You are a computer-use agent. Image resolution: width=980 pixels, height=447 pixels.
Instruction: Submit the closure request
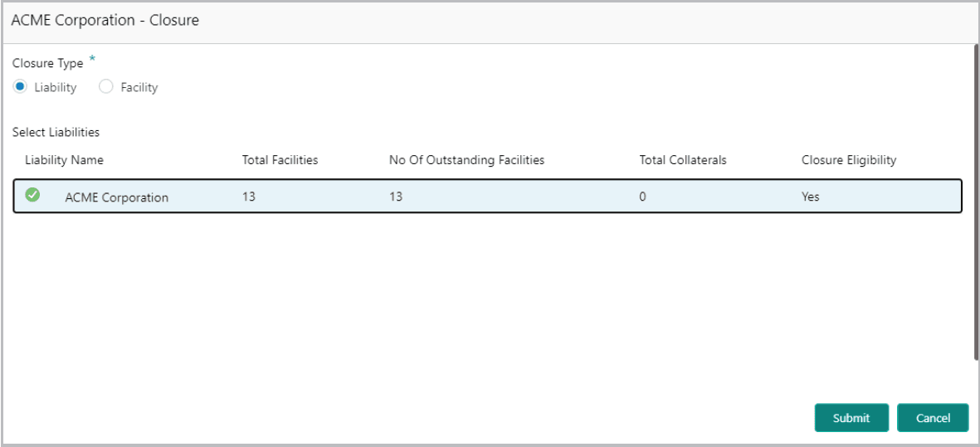click(x=851, y=418)
